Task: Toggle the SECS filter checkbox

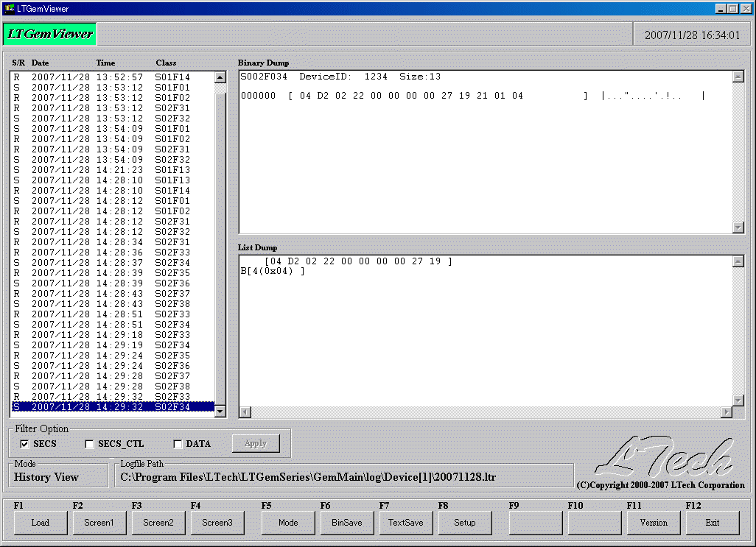Action: click(26, 443)
